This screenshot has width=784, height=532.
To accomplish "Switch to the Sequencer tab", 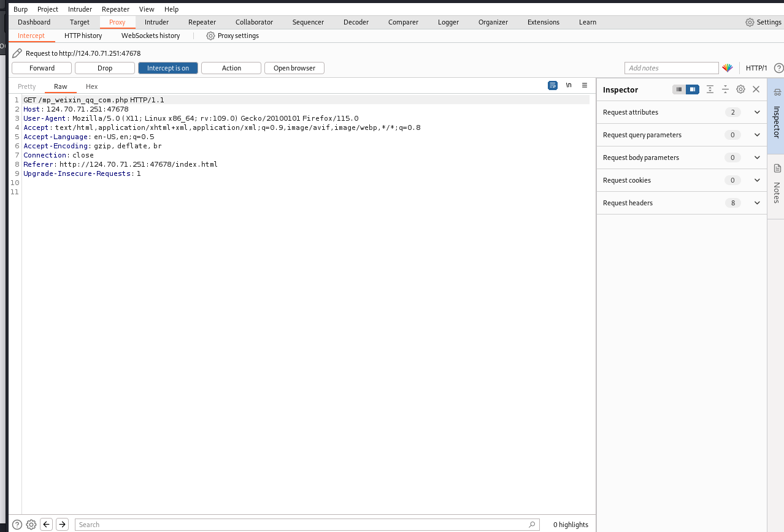I will coord(308,22).
